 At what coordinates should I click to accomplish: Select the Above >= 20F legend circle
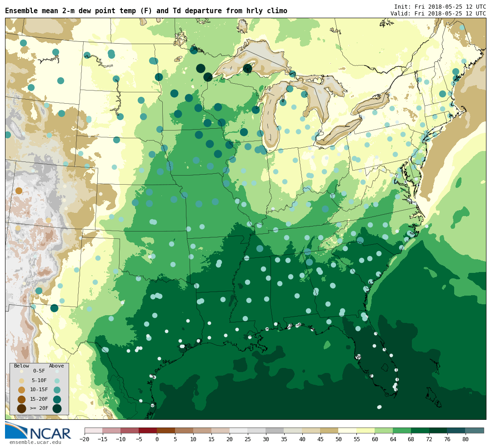[57, 409]
